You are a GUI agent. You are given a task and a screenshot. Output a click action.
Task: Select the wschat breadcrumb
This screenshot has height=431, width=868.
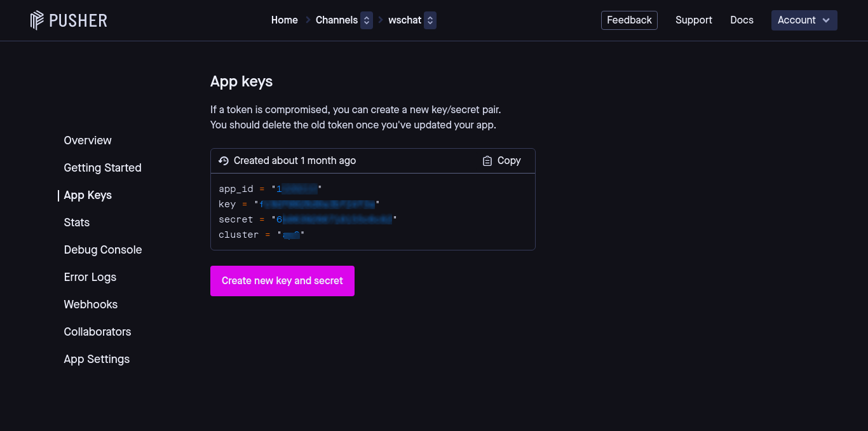[405, 20]
